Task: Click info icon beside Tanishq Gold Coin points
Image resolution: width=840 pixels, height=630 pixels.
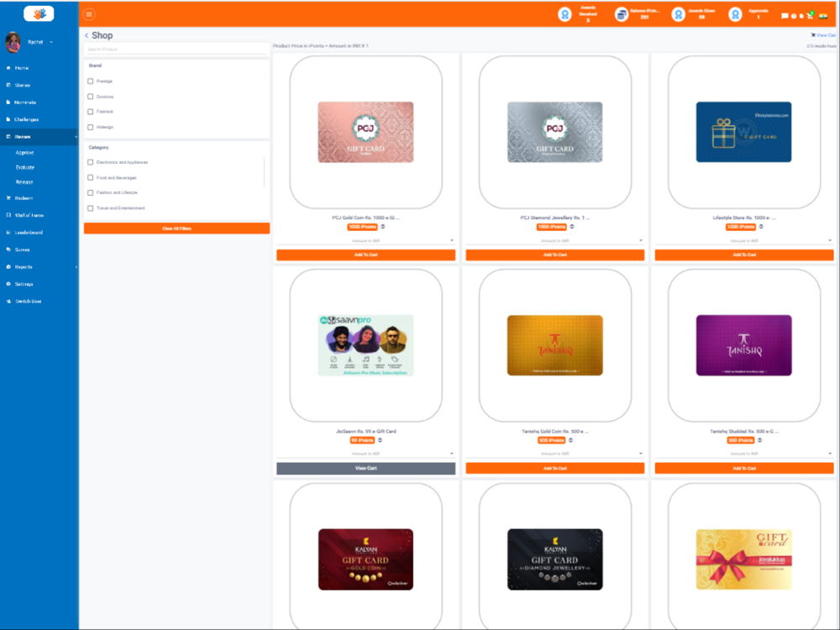Action: [570, 440]
